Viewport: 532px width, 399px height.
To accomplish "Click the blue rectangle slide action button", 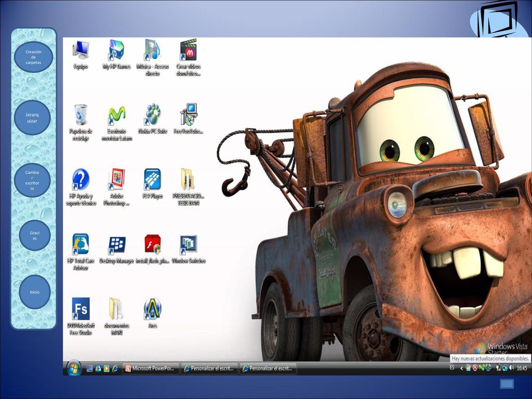I will tap(507, 384).
